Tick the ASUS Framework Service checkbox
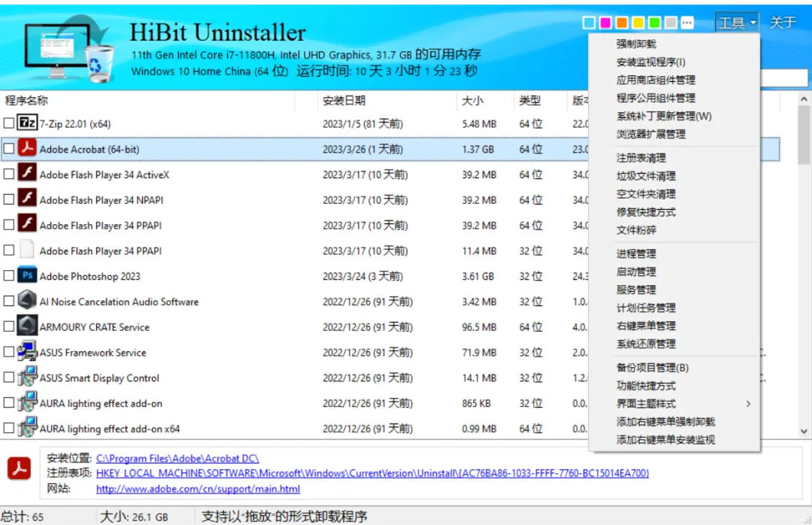Screen dimensions: 812x525 click(9, 352)
